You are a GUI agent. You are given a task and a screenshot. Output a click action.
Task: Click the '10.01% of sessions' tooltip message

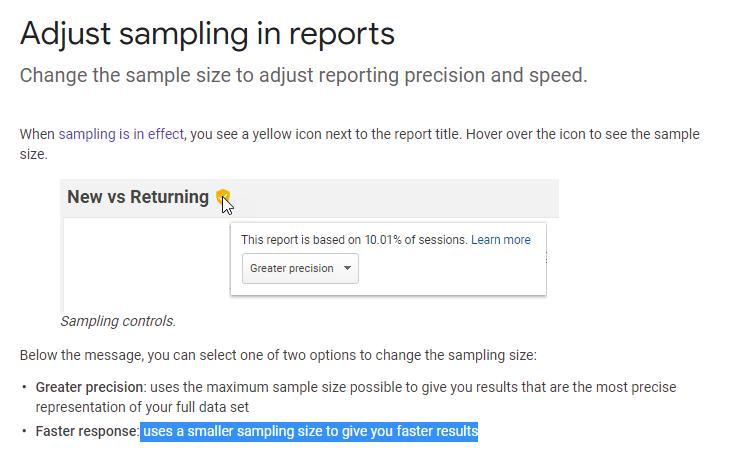point(354,240)
